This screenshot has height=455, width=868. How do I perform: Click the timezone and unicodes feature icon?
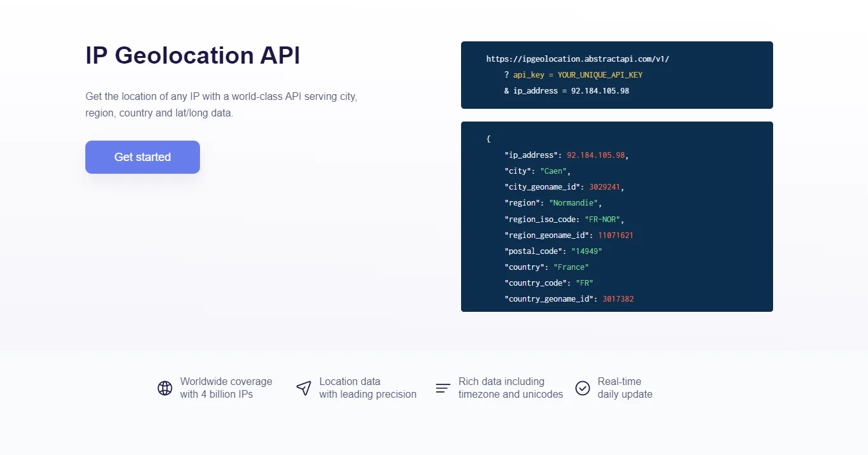pyautogui.click(x=443, y=388)
